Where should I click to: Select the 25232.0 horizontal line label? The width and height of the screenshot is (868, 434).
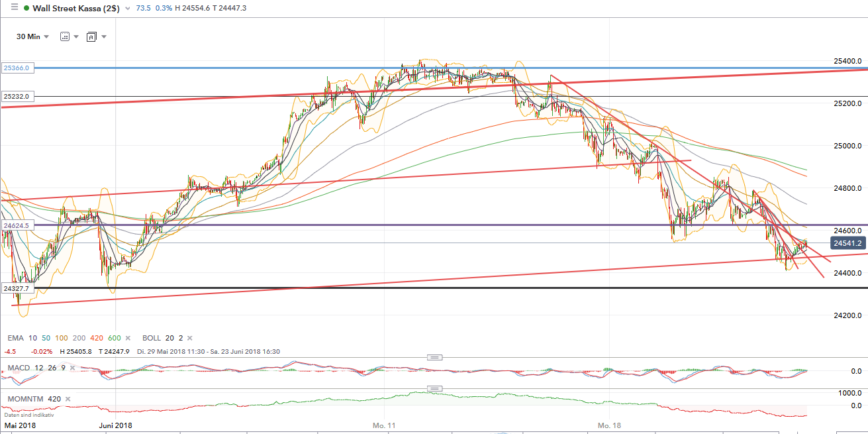coord(18,96)
